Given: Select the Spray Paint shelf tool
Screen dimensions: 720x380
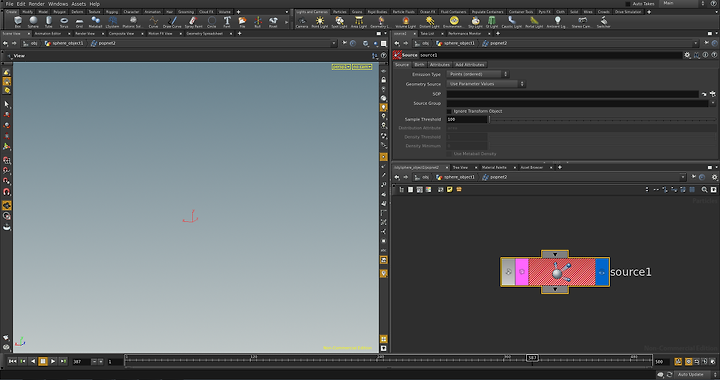Looking at the screenshot, I should click(193, 22).
